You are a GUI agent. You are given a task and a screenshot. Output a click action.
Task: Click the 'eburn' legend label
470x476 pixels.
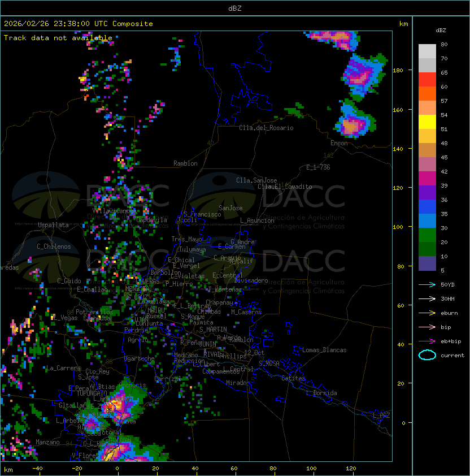[449, 313]
